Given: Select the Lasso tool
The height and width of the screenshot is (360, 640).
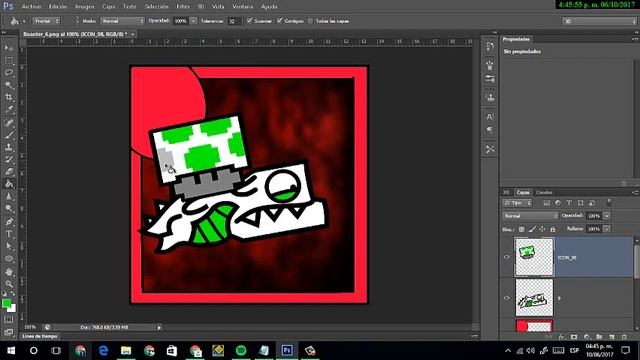Looking at the screenshot, I should point(9,73).
